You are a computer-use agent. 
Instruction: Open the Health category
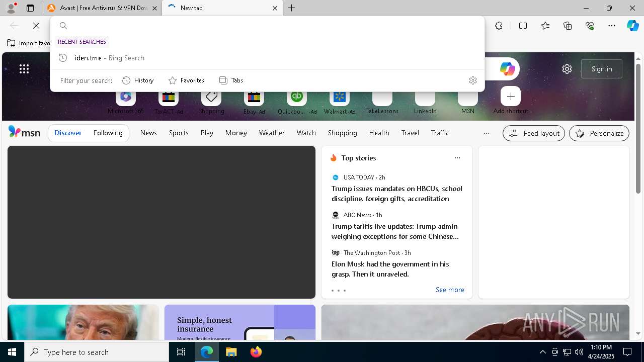[x=379, y=133]
